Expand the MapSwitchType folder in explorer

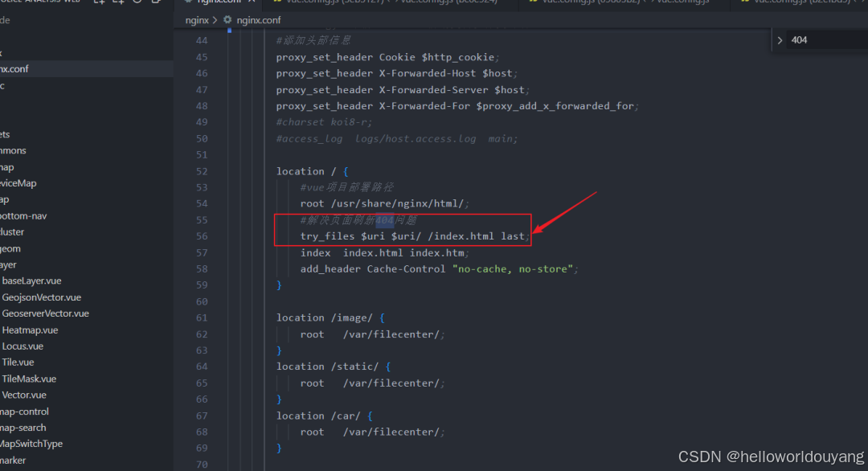pyautogui.click(x=31, y=444)
